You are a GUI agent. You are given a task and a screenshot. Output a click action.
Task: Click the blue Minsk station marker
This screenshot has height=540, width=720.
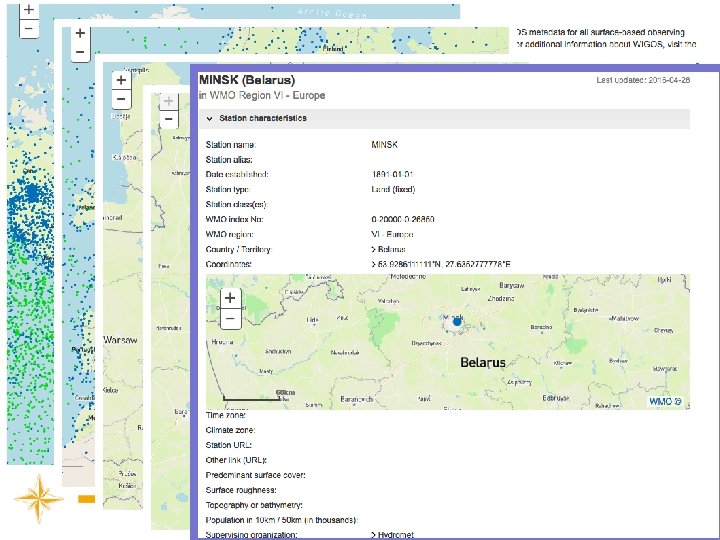456,322
